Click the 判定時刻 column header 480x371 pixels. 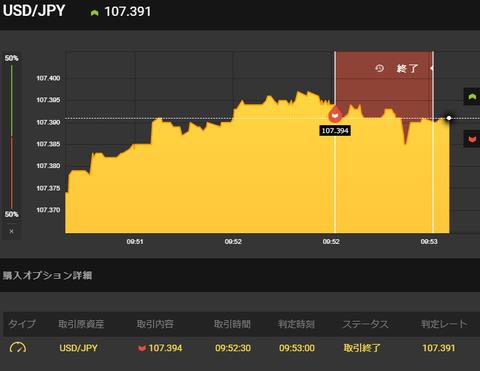[296, 324]
